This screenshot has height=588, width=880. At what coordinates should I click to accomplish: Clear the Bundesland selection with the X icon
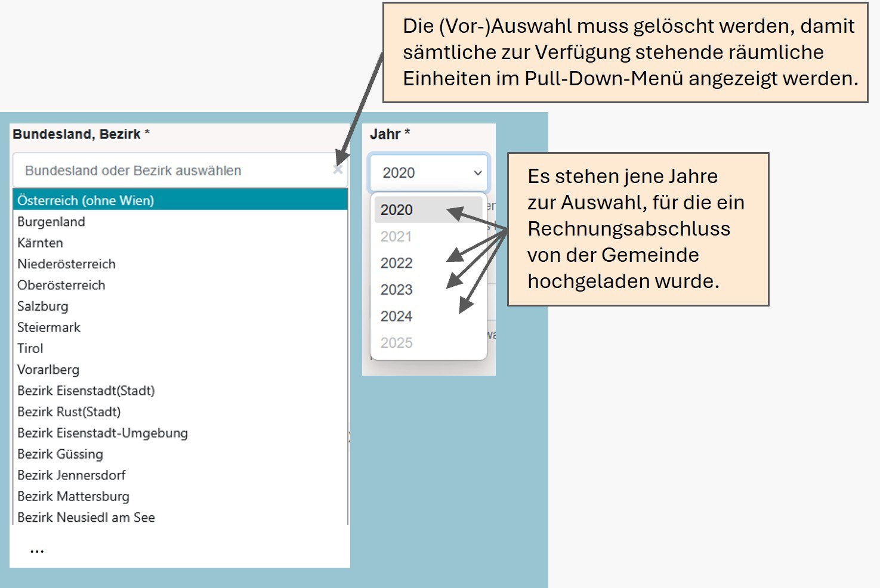coord(338,170)
